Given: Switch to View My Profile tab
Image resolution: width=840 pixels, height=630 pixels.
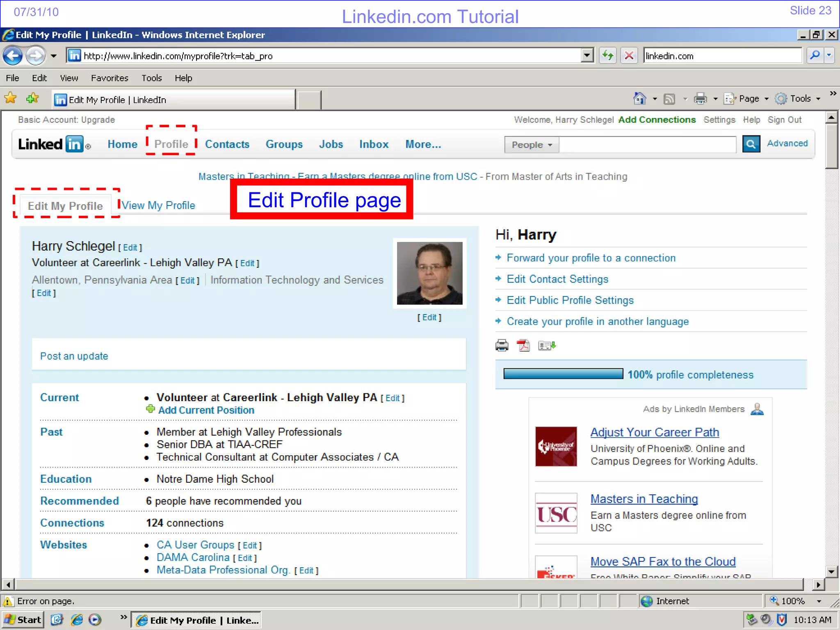Looking at the screenshot, I should click(158, 205).
